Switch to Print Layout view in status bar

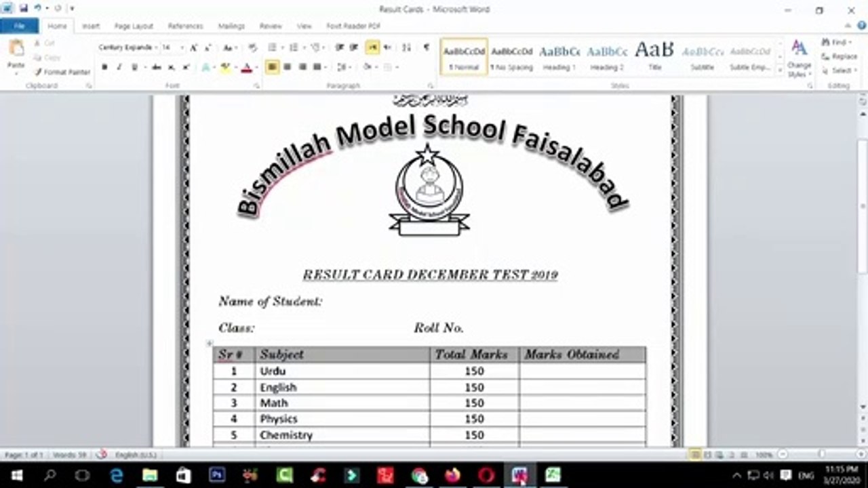[x=695, y=454]
